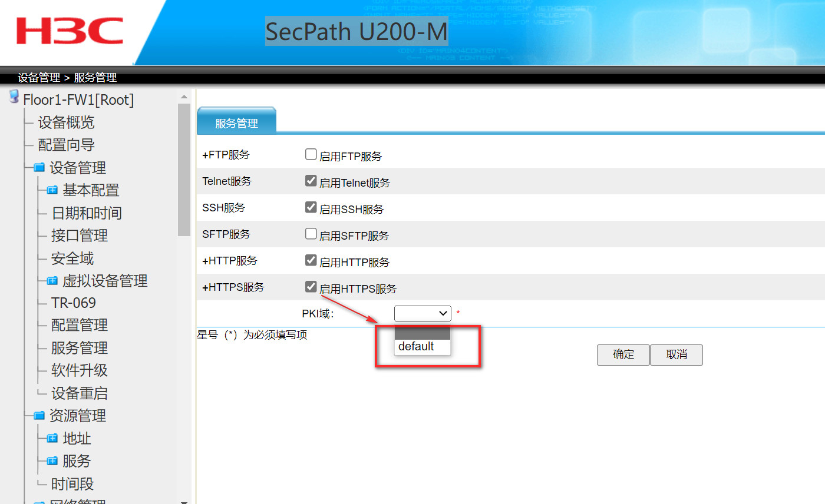The width and height of the screenshot is (825, 504).
Task: Enable the 启用FTP服务 checkbox
Action: [x=311, y=155]
